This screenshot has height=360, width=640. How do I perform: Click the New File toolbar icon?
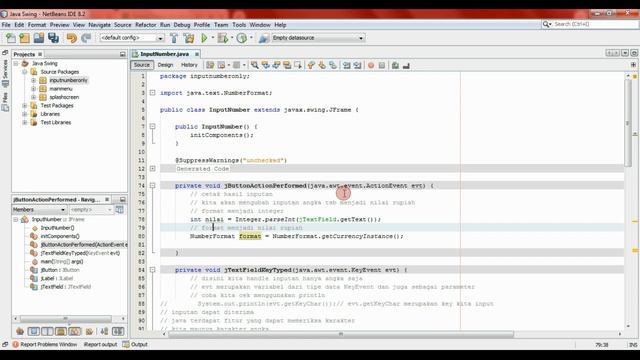(11, 38)
